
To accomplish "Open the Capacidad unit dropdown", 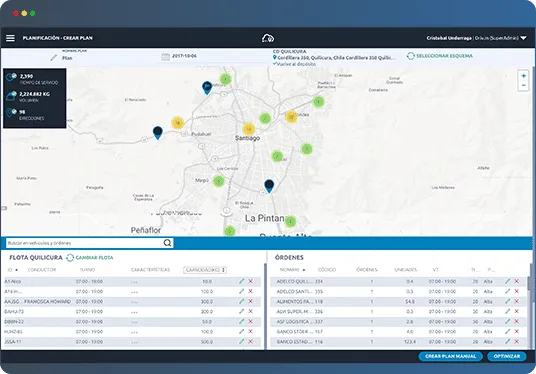I will [205, 270].
